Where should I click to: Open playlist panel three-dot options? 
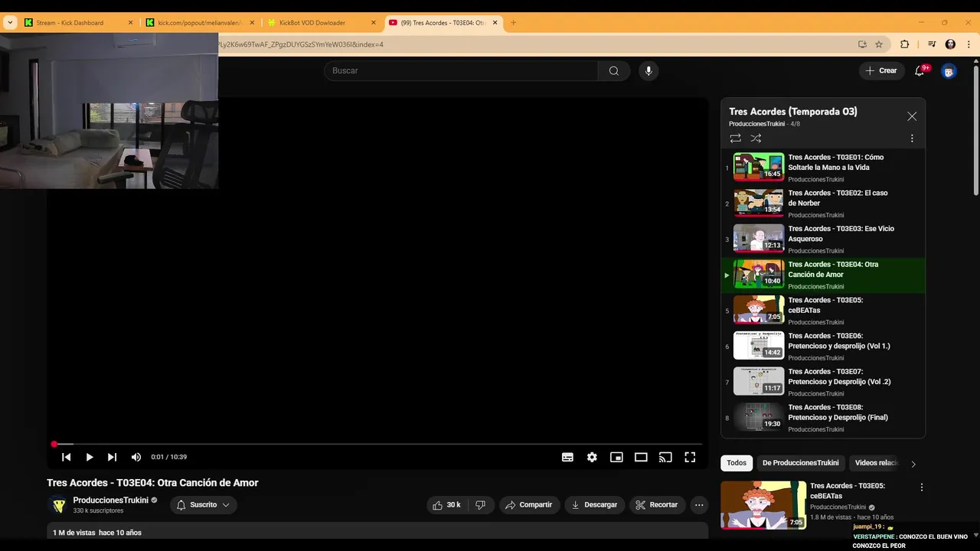912,139
